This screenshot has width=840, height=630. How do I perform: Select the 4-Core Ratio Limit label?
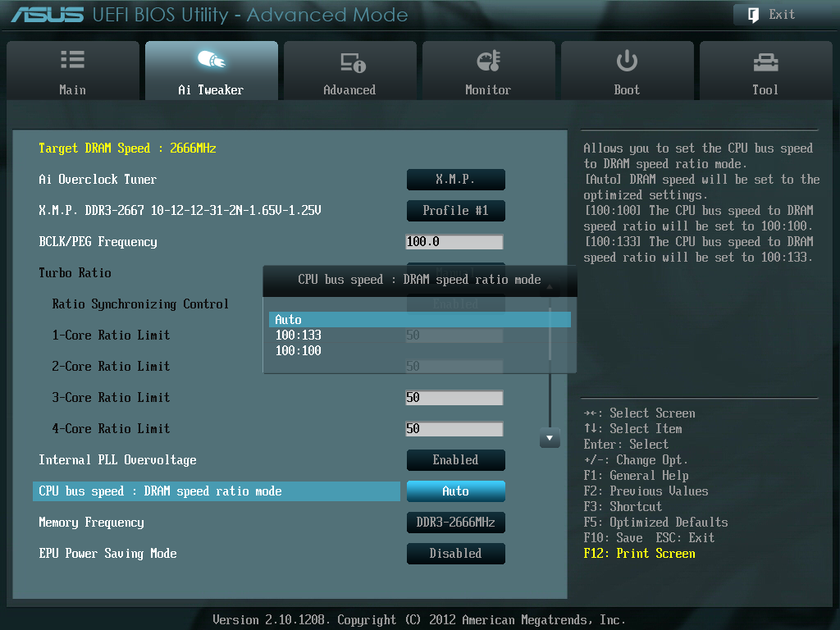(111, 428)
